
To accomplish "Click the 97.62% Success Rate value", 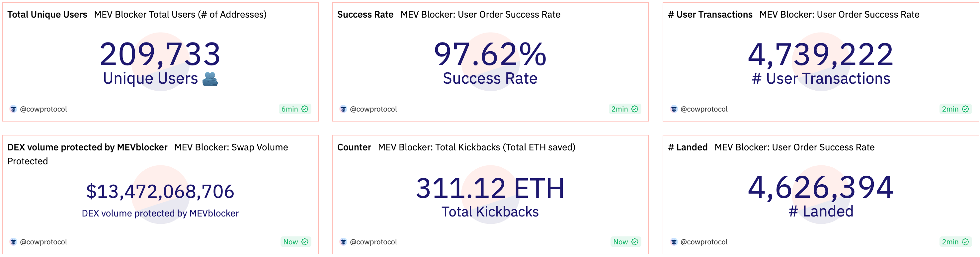I will tap(490, 54).
